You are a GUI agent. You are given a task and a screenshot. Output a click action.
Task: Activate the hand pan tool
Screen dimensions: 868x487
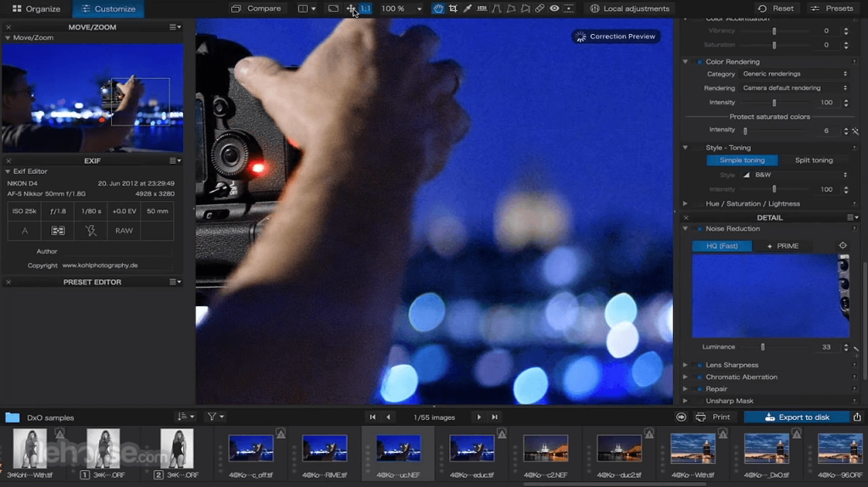[x=438, y=8]
